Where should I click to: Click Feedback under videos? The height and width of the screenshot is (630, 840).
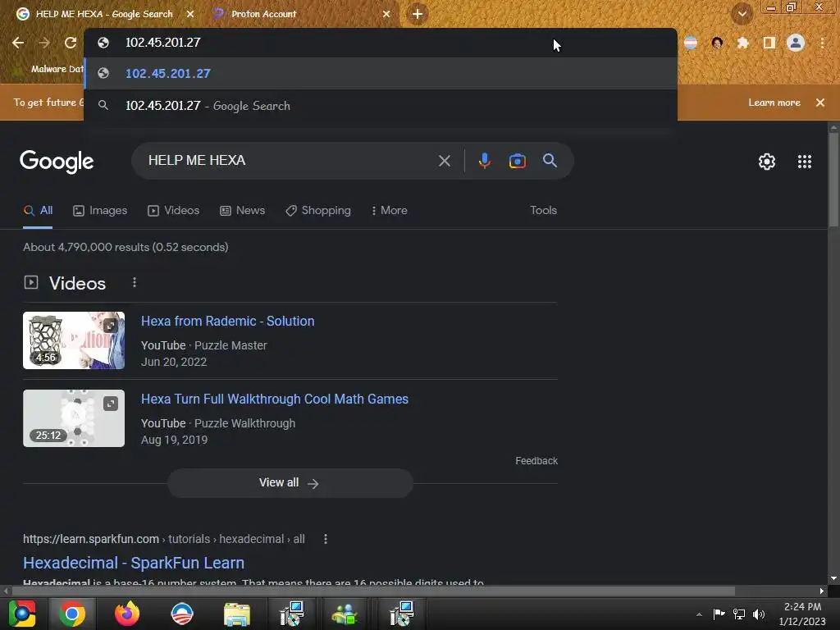[536, 461]
